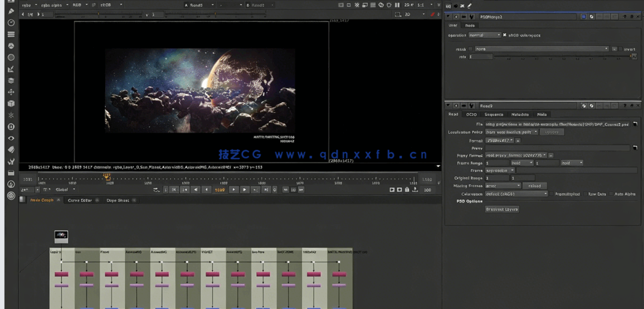644x309 pixels.
Task: Open the Metadata tab in Read properties
Action: (520, 115)
